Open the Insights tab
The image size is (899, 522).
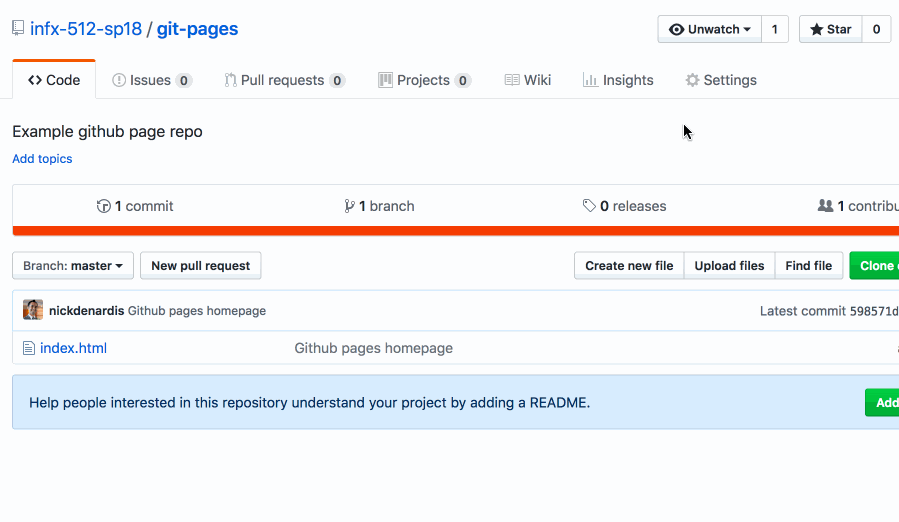click(x=618, y=80)
